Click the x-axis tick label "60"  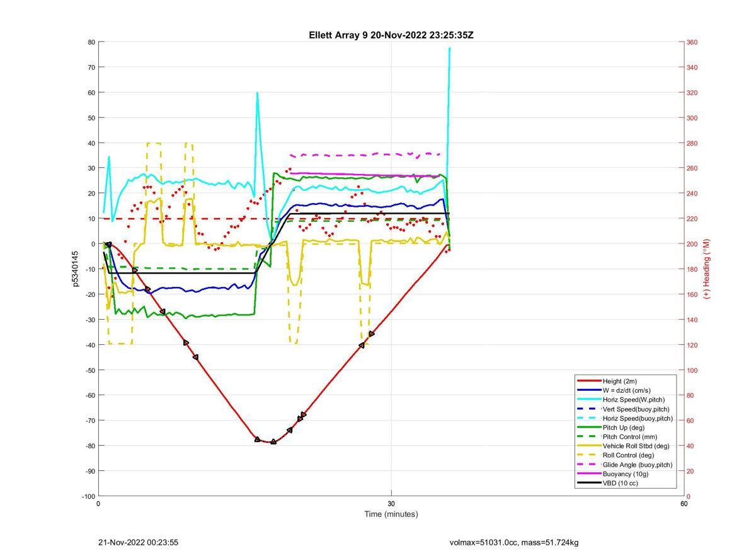[x=684, y=503]
